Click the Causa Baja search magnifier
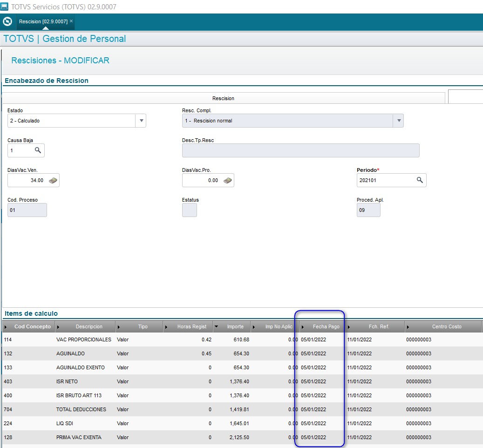Image resolution: width=483 pixels, height=448 pixels. (38, 150)
